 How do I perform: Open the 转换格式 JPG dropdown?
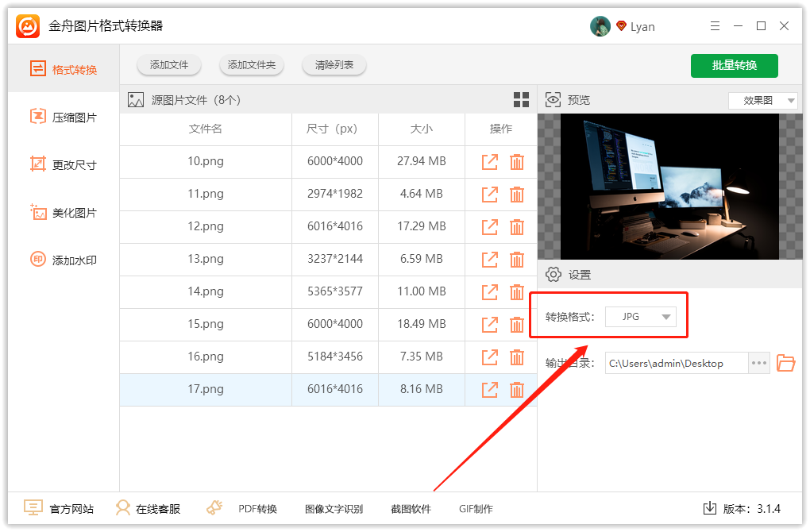coord(641,317)
